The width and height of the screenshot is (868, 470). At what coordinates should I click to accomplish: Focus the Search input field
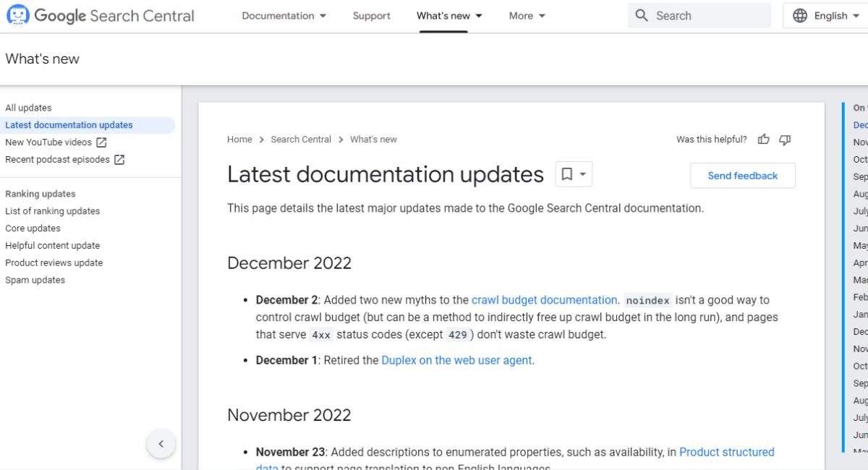coord(699,15)
